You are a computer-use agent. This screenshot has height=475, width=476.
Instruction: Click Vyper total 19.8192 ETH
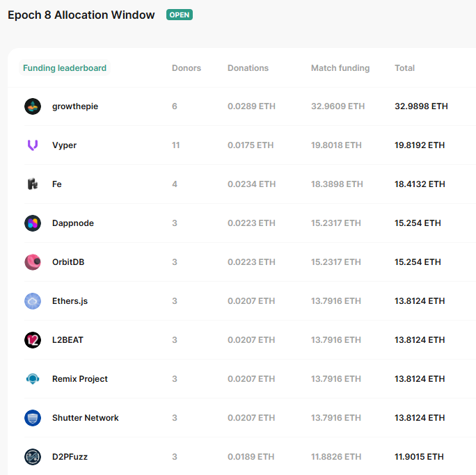(420, 145)
